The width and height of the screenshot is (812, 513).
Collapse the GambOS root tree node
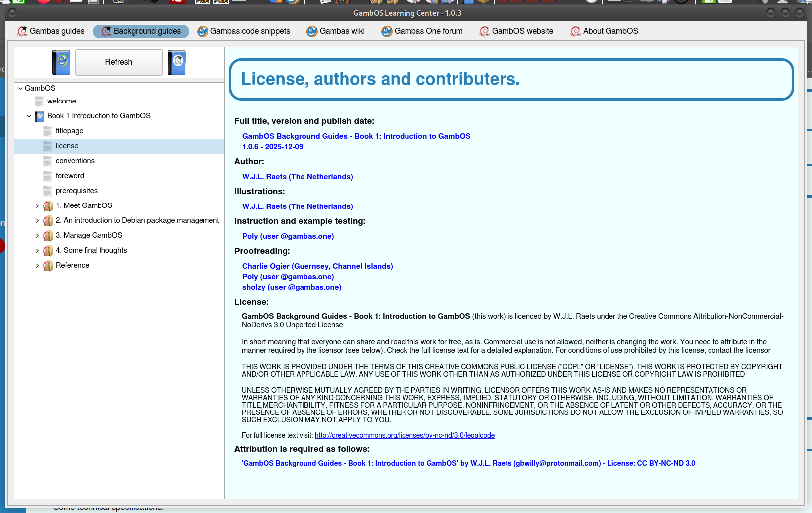(x=20, y=88)
